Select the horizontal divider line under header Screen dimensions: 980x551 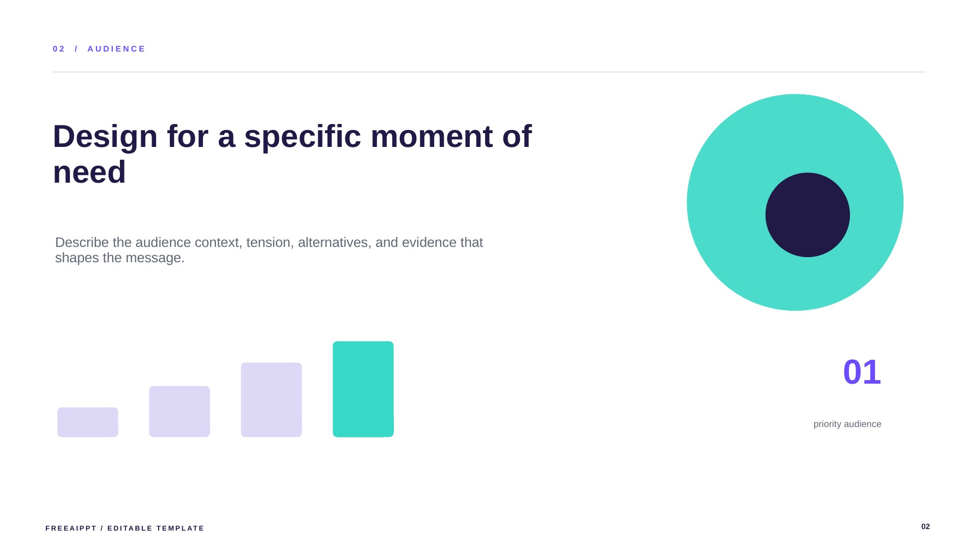[x=489, y=72]
